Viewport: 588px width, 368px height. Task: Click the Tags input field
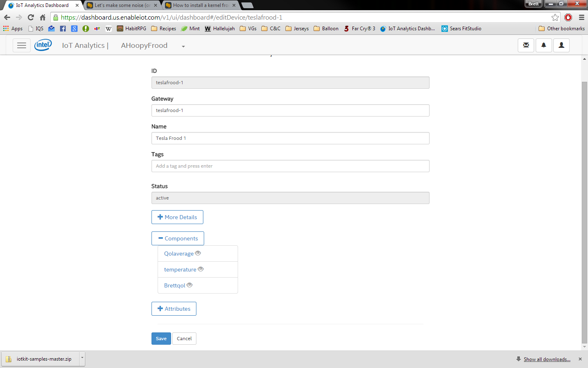[x=290, y=166]
